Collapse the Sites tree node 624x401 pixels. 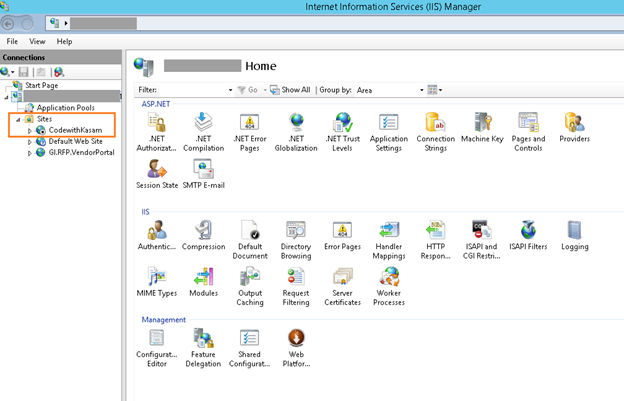click(x=18, y=119)
